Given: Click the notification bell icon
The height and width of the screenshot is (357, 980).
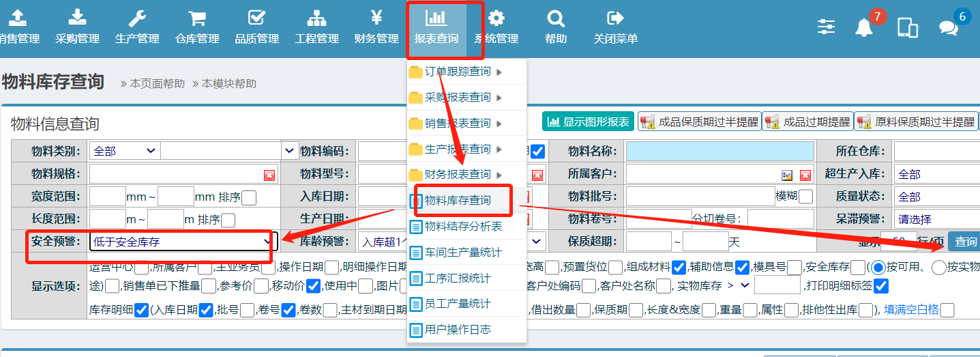Looking at the screenshot, I should tap(864, 27).
